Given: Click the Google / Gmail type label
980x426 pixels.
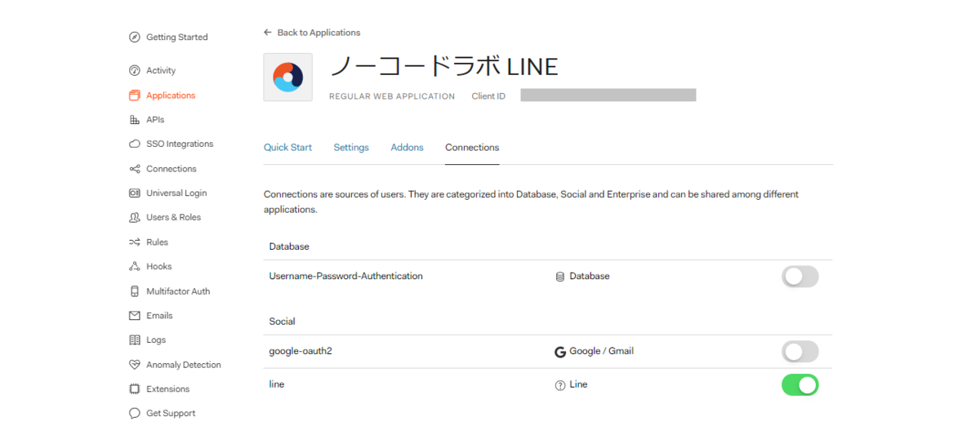Looking at the screenshot, I should [601, 352].
